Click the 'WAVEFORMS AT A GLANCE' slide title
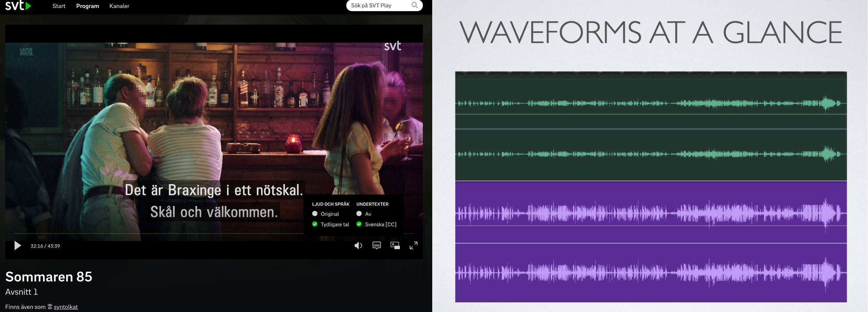 (651, 32)
